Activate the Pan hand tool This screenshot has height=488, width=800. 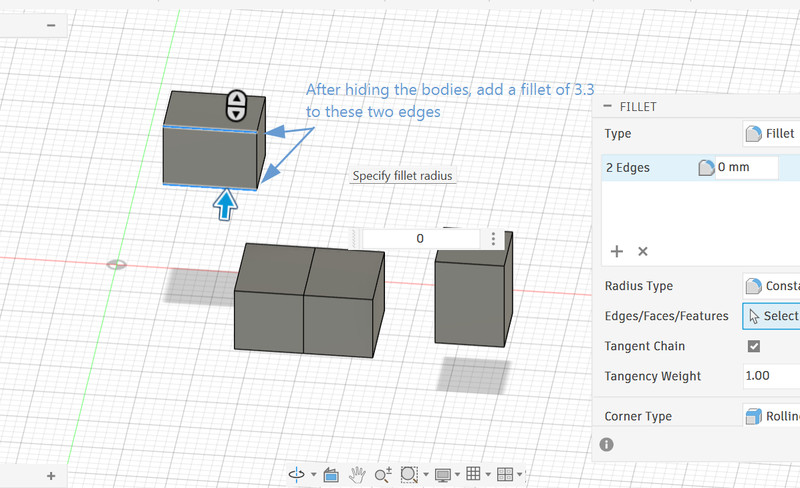tap(357, 475)
